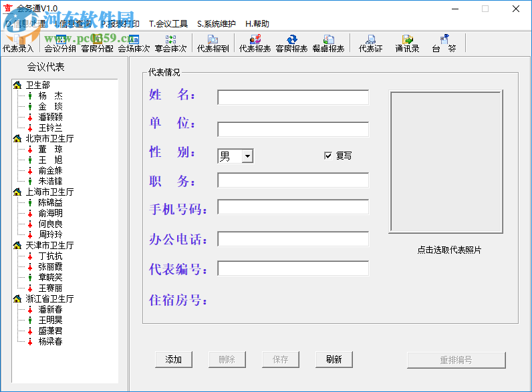532x392 pixels.
Task: Open the 客房报表 room report
Action: click(x=292, y=43)
